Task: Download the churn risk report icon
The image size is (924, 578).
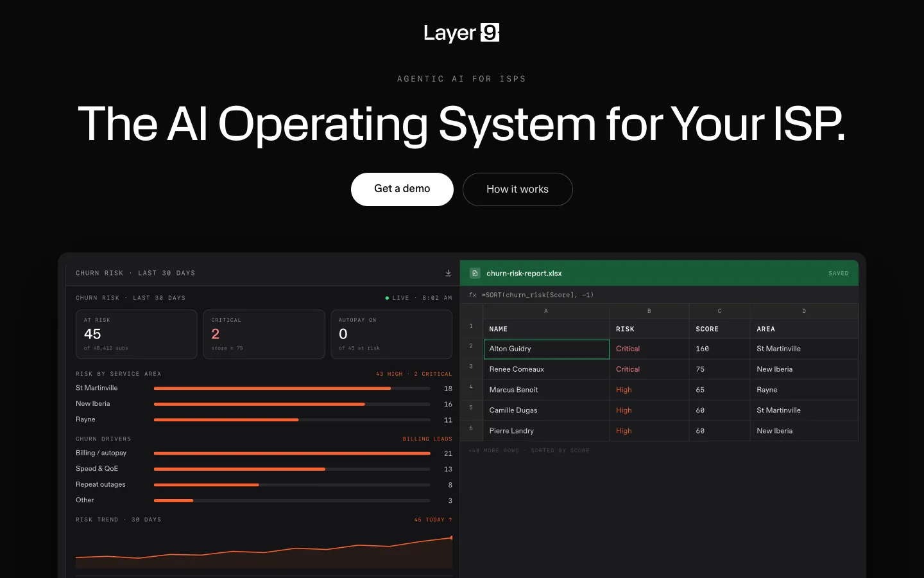Action: [x=448, y=273]
